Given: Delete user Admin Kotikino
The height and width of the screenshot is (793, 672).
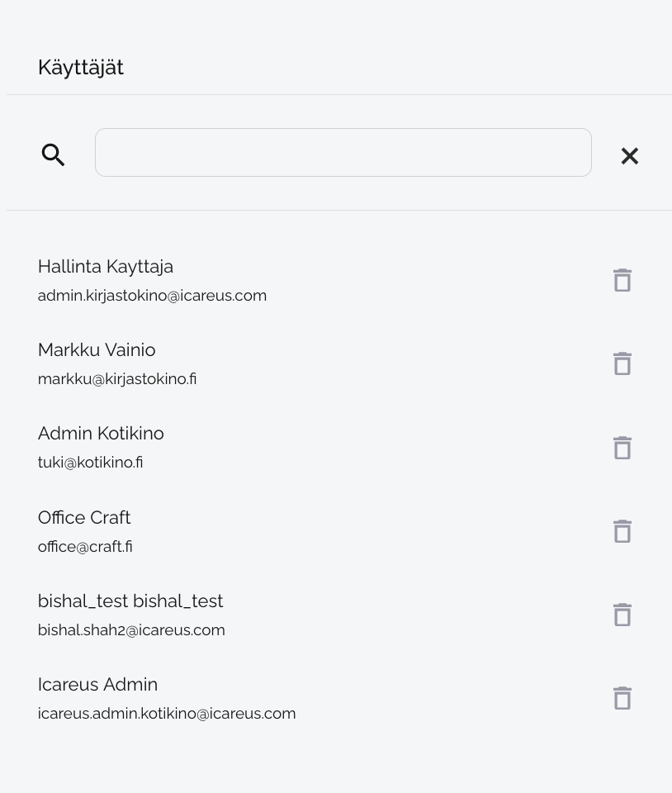Looking at the screenshot, I should click(x=622, y=448).
